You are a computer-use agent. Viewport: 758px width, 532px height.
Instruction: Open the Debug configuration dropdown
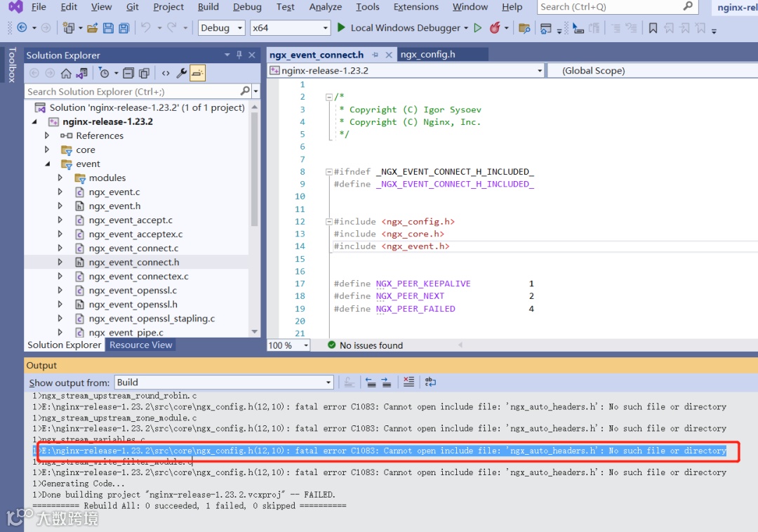coord(221,27)
